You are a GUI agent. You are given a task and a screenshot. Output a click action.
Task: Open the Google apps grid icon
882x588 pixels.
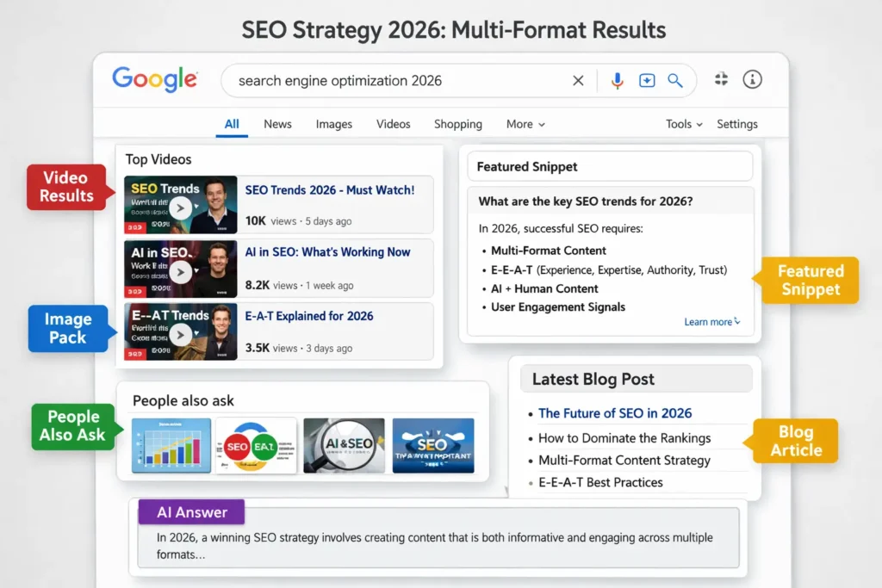pos(721,79)
